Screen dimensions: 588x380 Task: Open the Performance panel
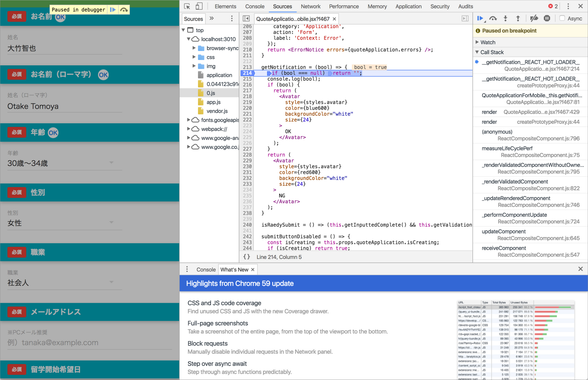tap(344, 6)
